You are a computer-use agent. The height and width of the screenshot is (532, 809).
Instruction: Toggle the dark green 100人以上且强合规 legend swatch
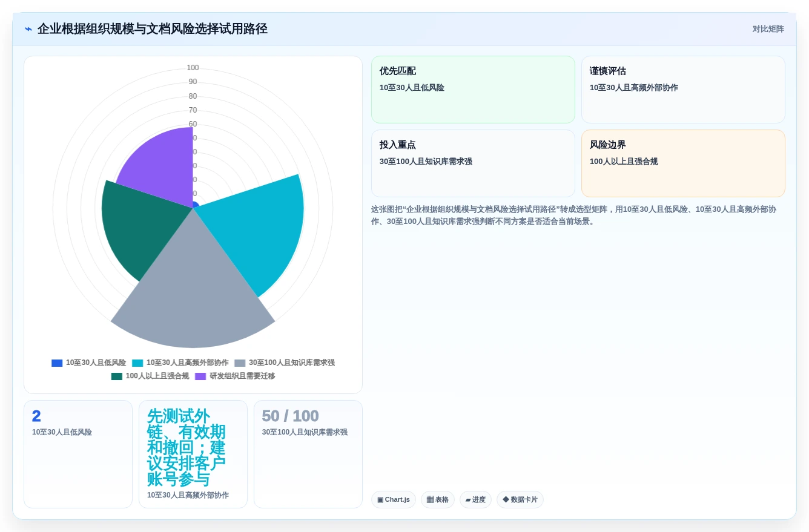point(116,376)
